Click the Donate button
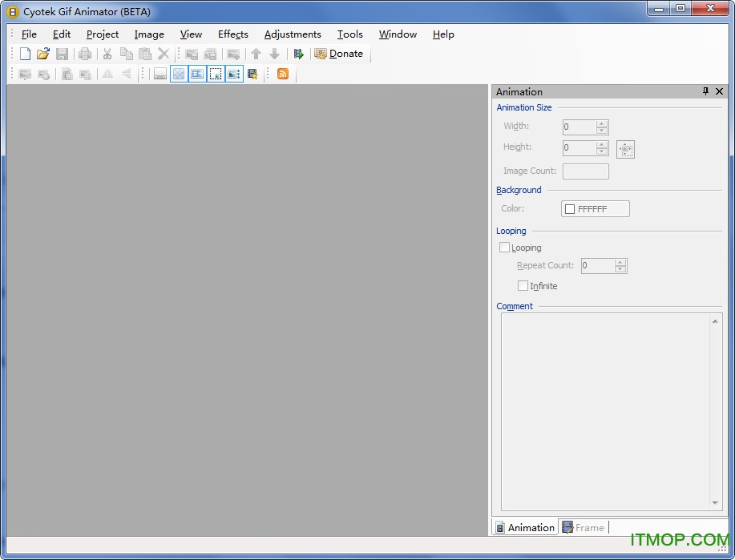The image size is (735, 560). [338, 54]
